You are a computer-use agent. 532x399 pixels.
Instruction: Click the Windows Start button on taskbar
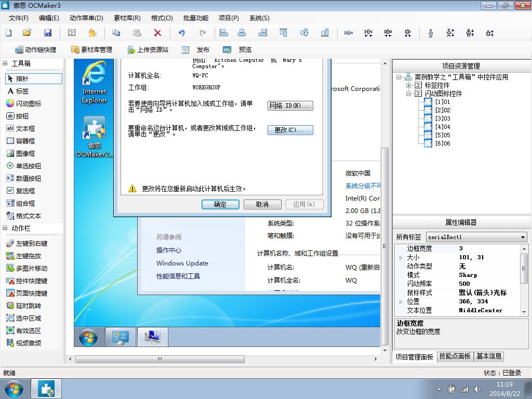coord(14,389)
